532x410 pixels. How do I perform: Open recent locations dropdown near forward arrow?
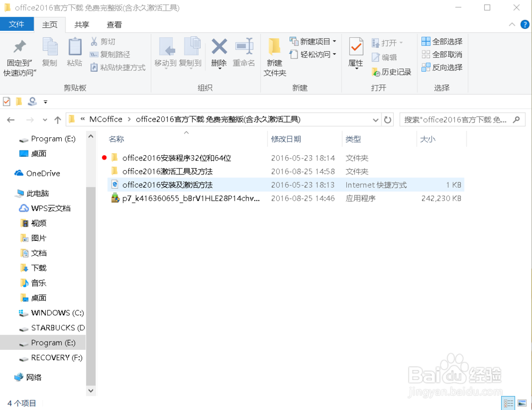[45, 120]
